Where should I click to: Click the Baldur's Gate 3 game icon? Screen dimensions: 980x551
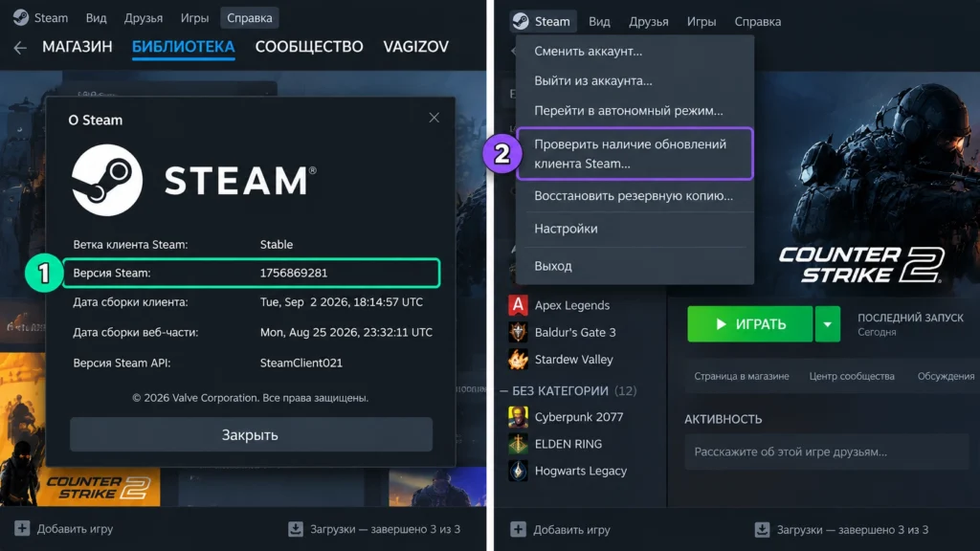518,332
